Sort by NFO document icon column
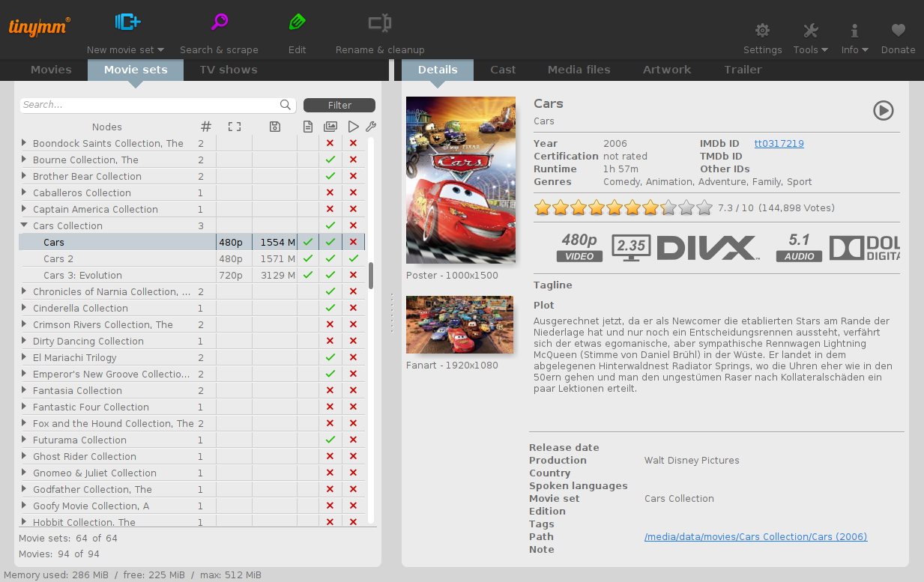 tap(308, 127)
